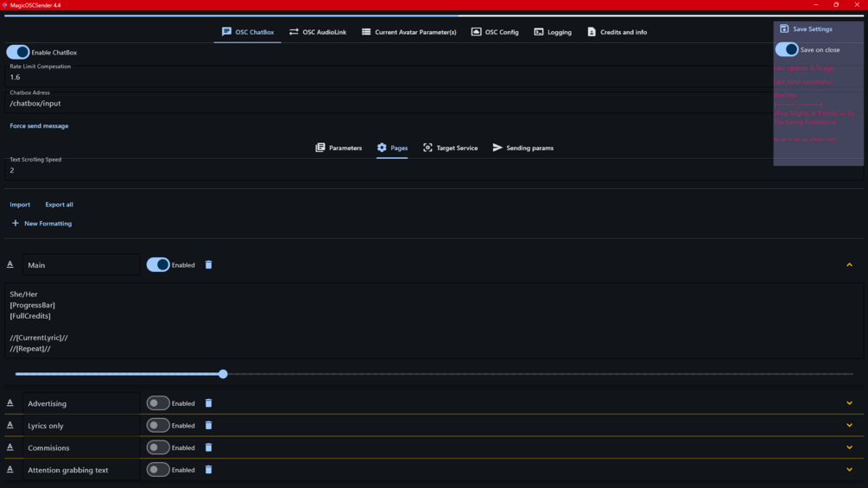
Task: Click the Advertising row text-format icon
Action: click(x=10, y=402)
